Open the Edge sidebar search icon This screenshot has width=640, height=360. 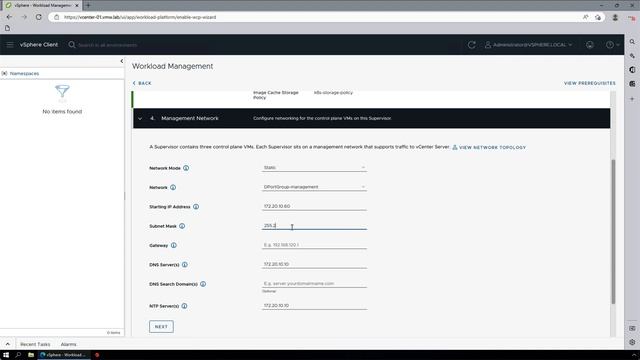tap(632, 42)
